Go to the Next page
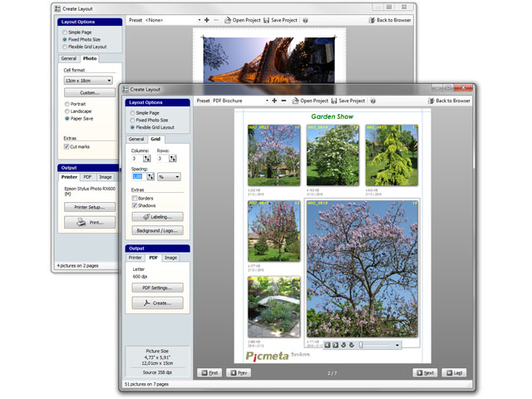This screenshot has width=532, height=399. (425, 373)
